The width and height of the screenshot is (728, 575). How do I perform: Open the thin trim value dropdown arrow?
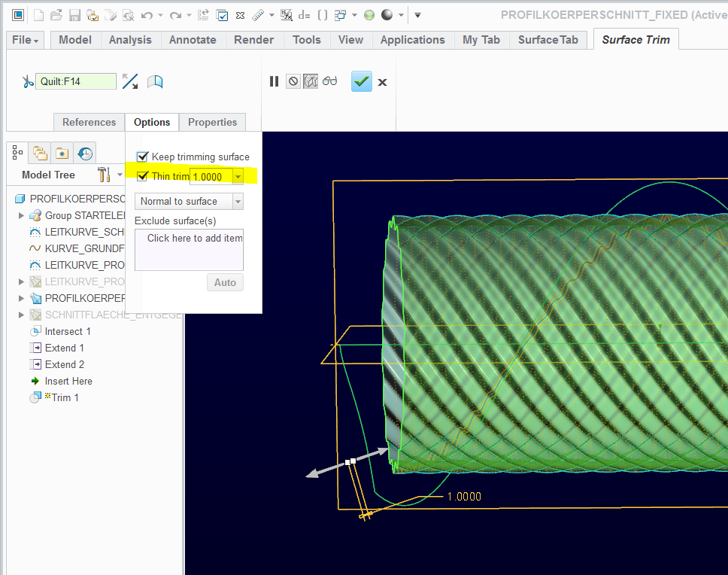[x=238, y=175]
